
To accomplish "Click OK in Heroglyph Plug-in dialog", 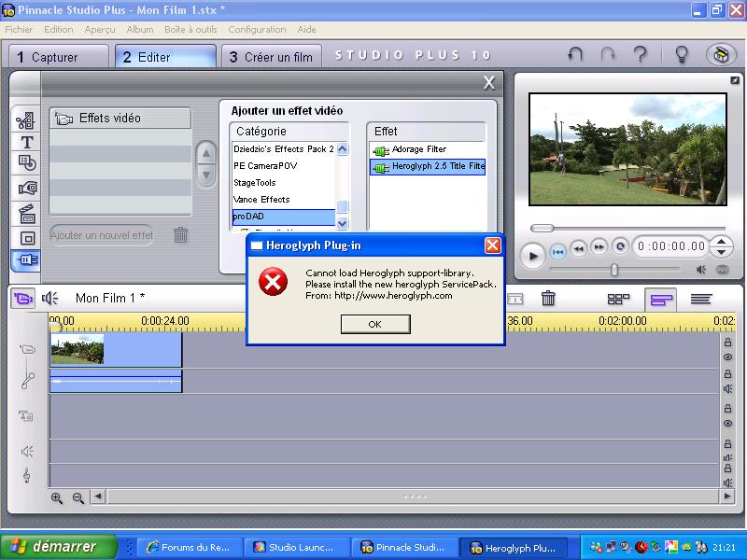I will (375, 324).
